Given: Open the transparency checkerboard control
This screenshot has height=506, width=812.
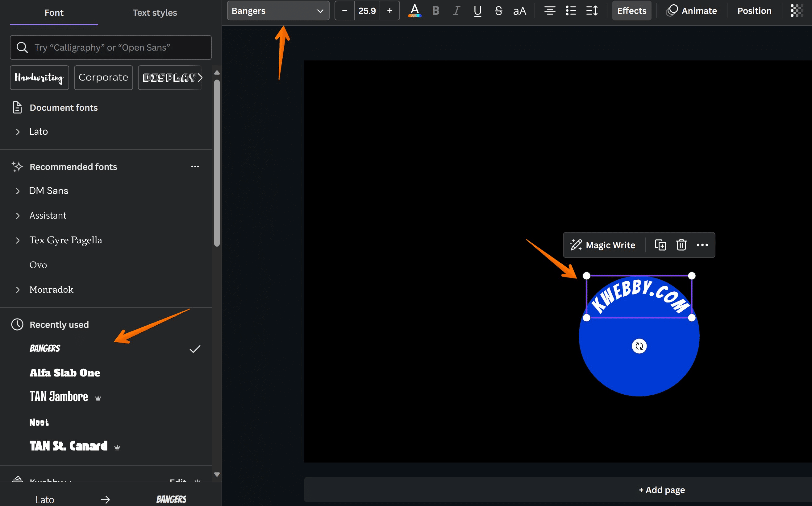Looking at the screenshot, I should (x=797, y=11).
